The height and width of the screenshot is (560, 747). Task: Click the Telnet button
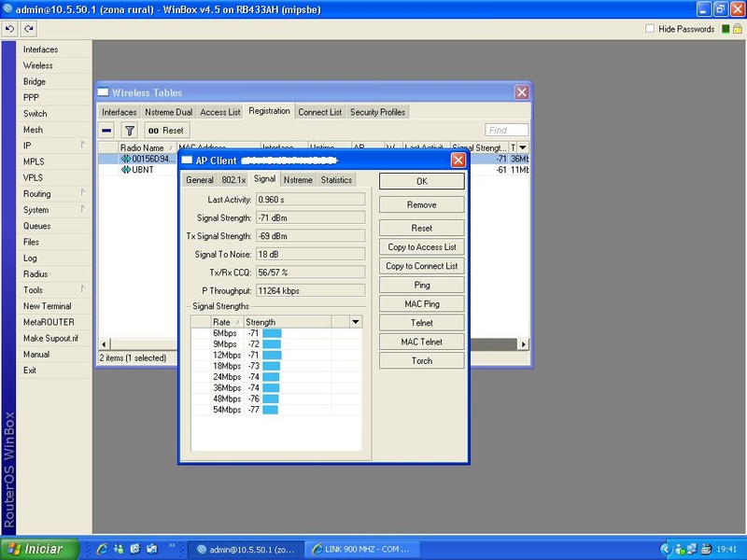click(422, 323)
